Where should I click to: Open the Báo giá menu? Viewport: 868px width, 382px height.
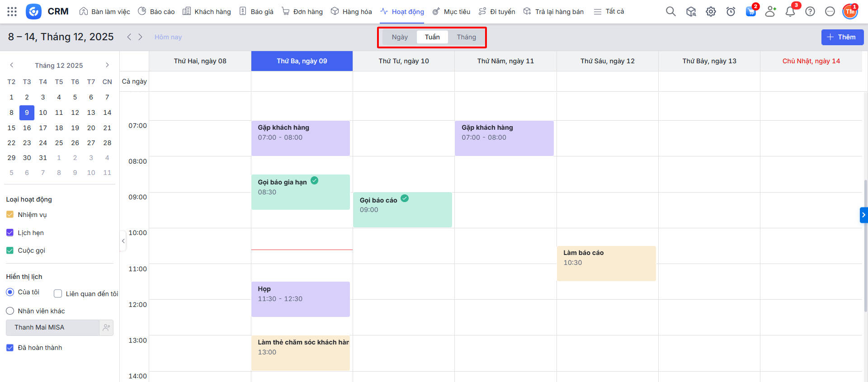[x=256, y=12]
